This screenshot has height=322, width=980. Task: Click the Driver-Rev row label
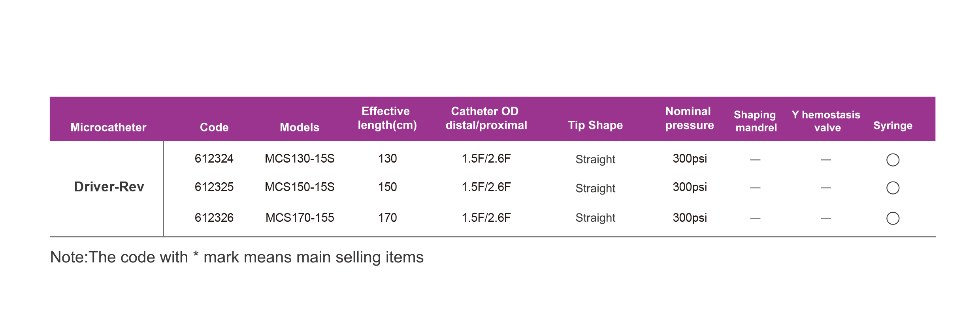click(x=109, y=187)
